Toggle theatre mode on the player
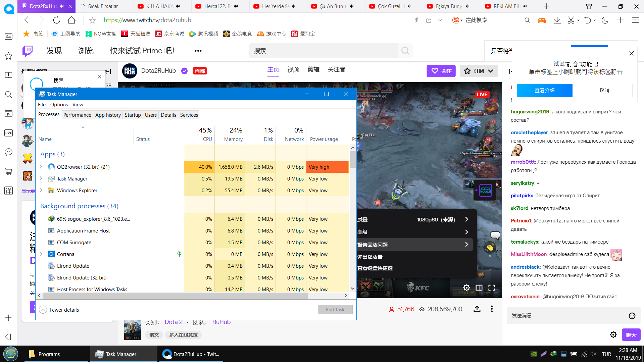Image resolution: width=644 pixels, height=362 pixels. [x=479, y=288]
